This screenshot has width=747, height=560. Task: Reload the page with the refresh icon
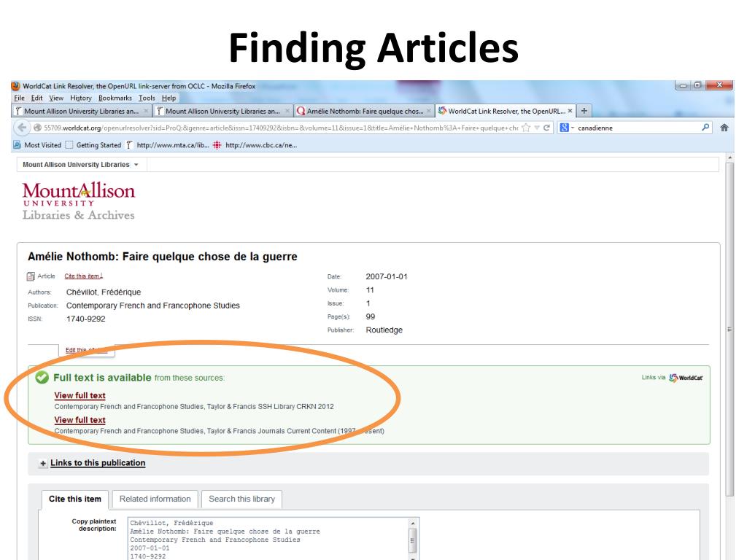(546, 128)
